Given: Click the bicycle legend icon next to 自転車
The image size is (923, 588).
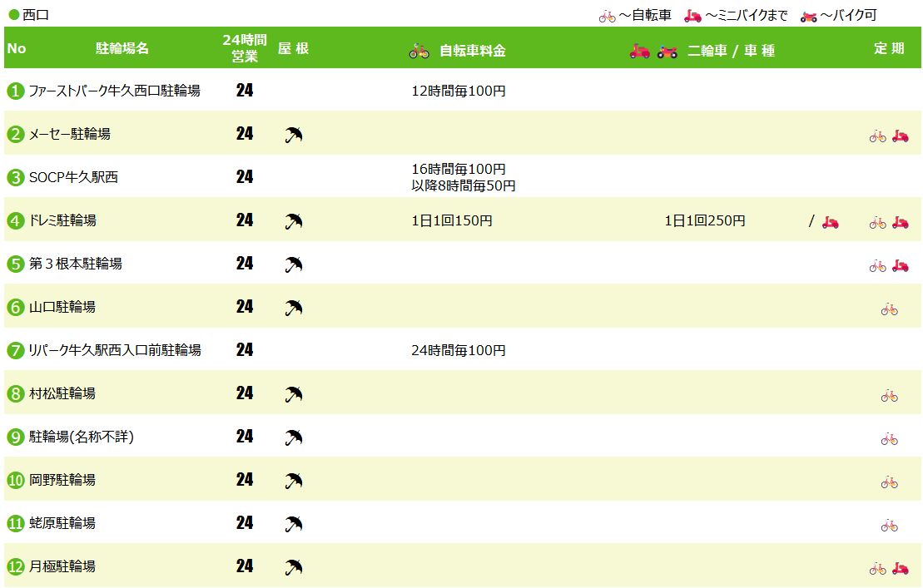Looking at the screenshot, I should (x=608, y=16).
